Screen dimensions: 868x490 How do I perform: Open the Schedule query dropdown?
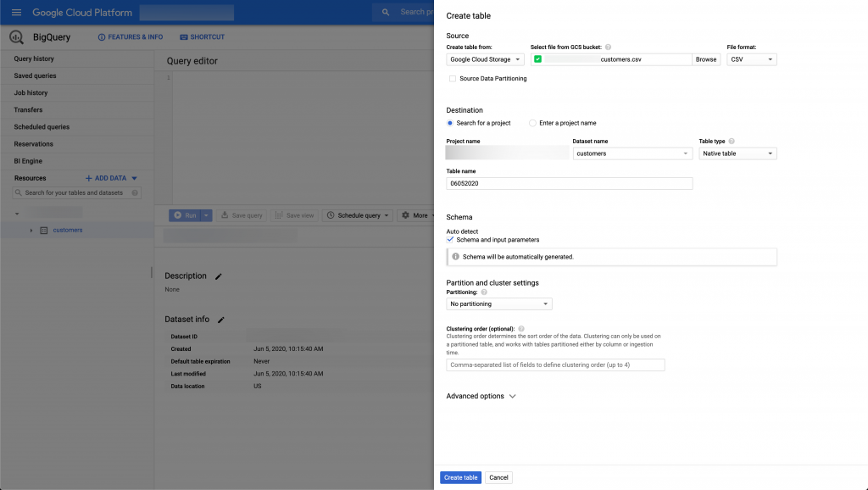point(359,215)
